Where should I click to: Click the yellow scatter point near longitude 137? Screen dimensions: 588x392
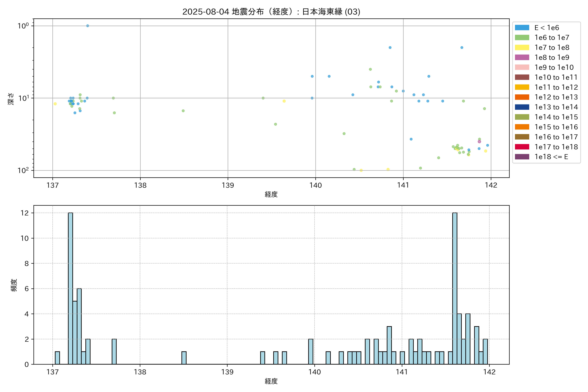point(55,104)
